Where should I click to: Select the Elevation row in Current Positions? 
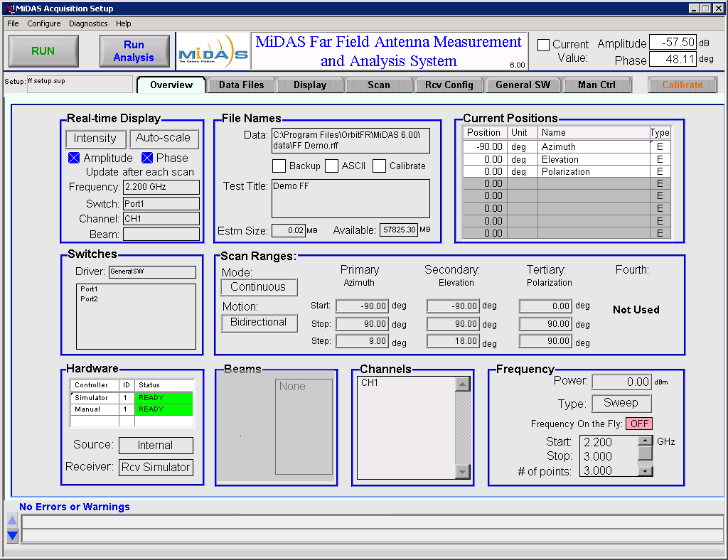click(567, 159)
